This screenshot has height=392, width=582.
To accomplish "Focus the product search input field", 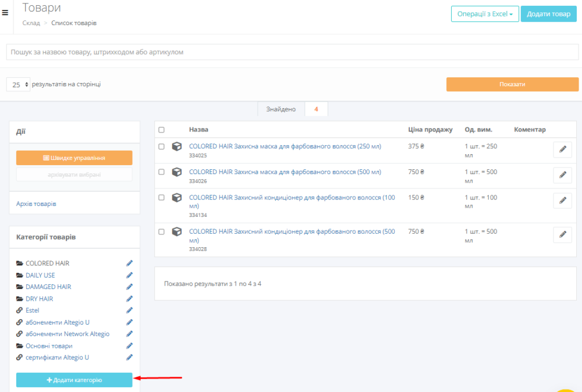I will [291, 52].
